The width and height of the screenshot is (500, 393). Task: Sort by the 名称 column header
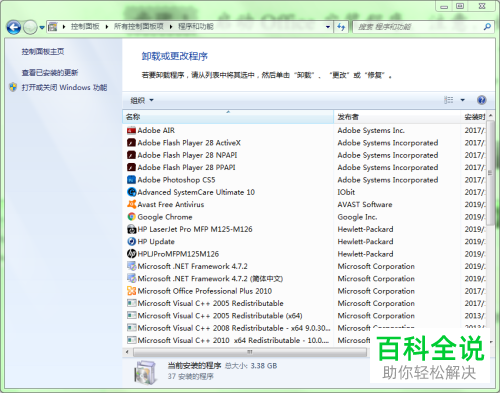(x=228, y=117)
